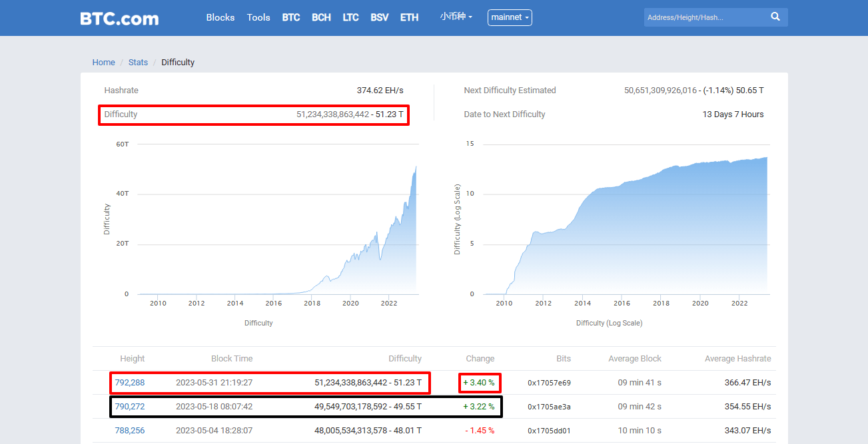Image resolution: width=868 pixels, height=444 pixels.
Task: Click the Change column header
Action: pyautogui.click(x=480, y=359)
